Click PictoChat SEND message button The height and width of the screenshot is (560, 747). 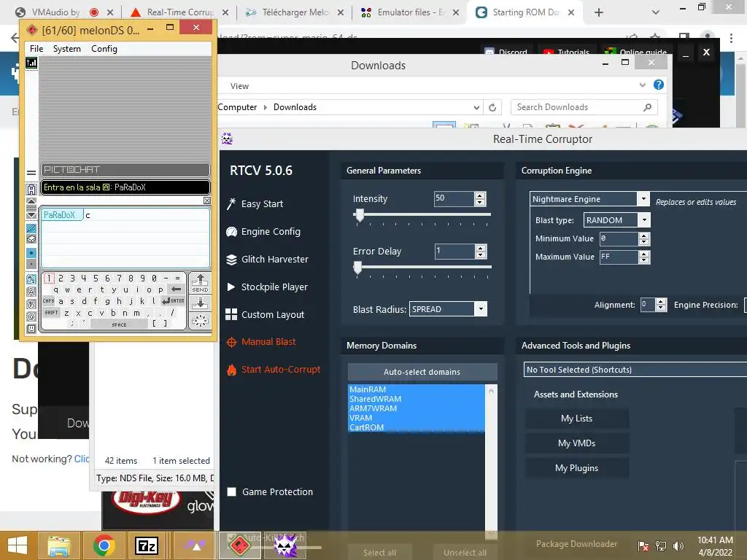pyautogui.click(x=200, y=283)
